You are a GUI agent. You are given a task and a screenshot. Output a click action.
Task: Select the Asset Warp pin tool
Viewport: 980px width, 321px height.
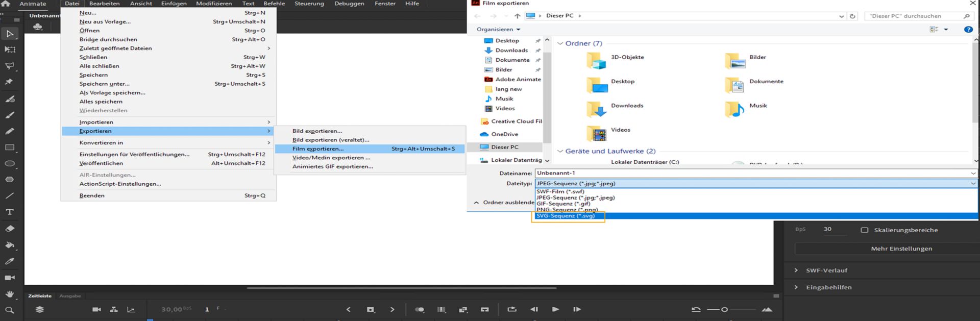9,82
